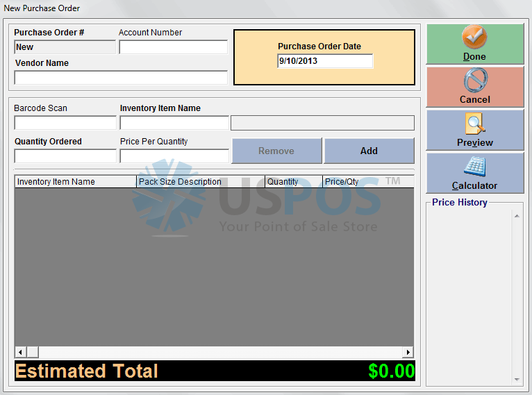This screenshot has width=532, height=395.
Task: Click the Done checkmark icon
Action: 474,37
